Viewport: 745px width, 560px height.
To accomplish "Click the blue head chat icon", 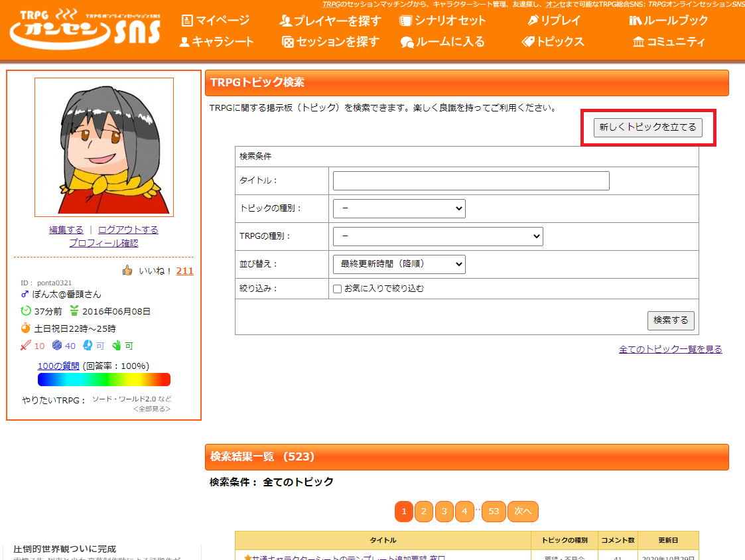I will click(x=88, y=345).
